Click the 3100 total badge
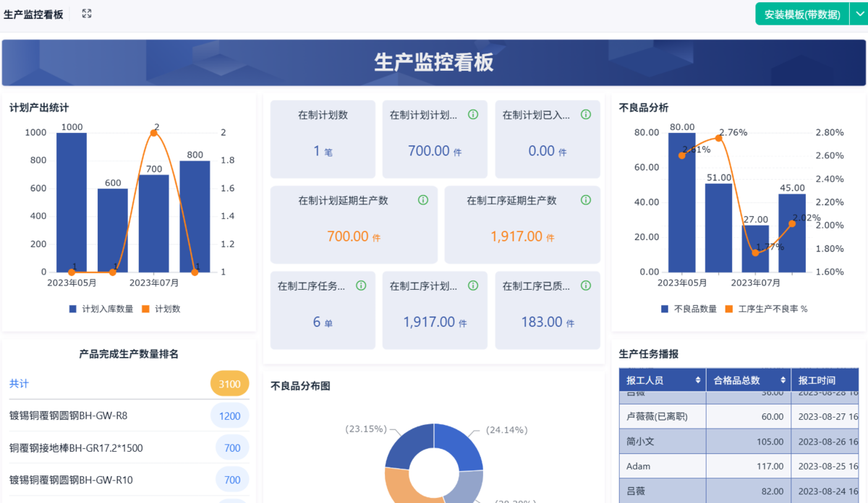The height and width of the screenshot is (503, 868). pos(230,384)
